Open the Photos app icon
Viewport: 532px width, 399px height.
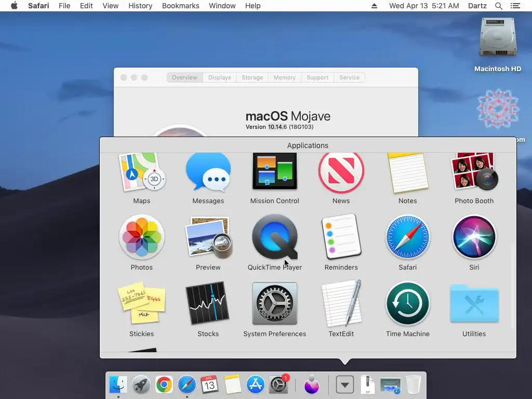click(x=141, y=237)
